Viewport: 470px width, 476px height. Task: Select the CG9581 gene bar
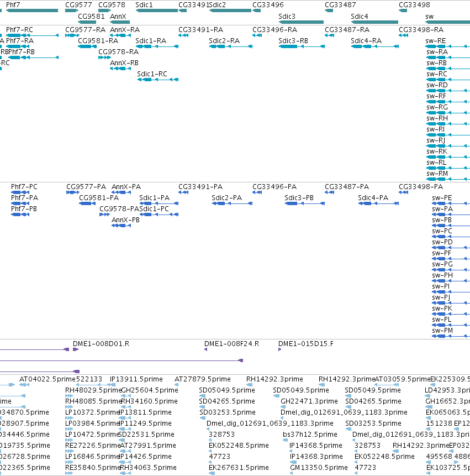coord(87,22)
